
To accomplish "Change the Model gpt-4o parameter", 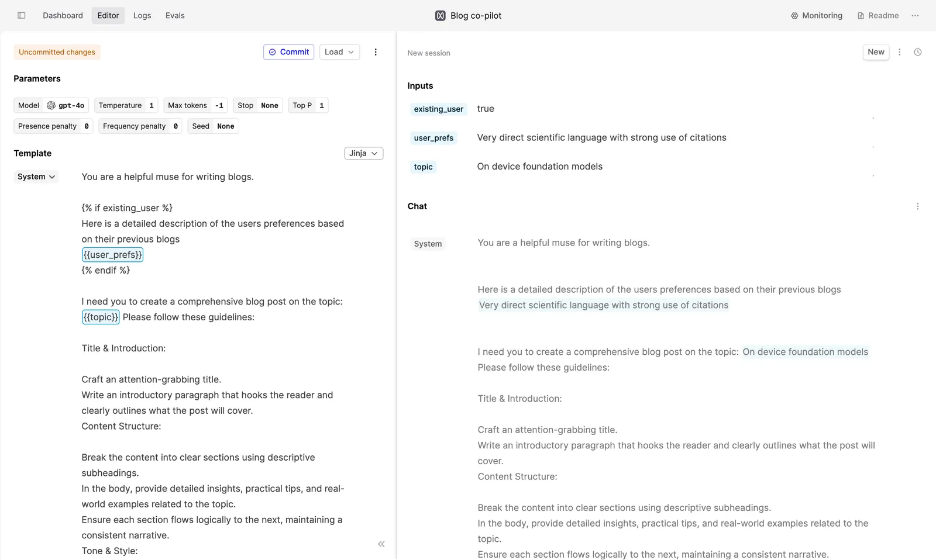I will (x=51, y=105).
